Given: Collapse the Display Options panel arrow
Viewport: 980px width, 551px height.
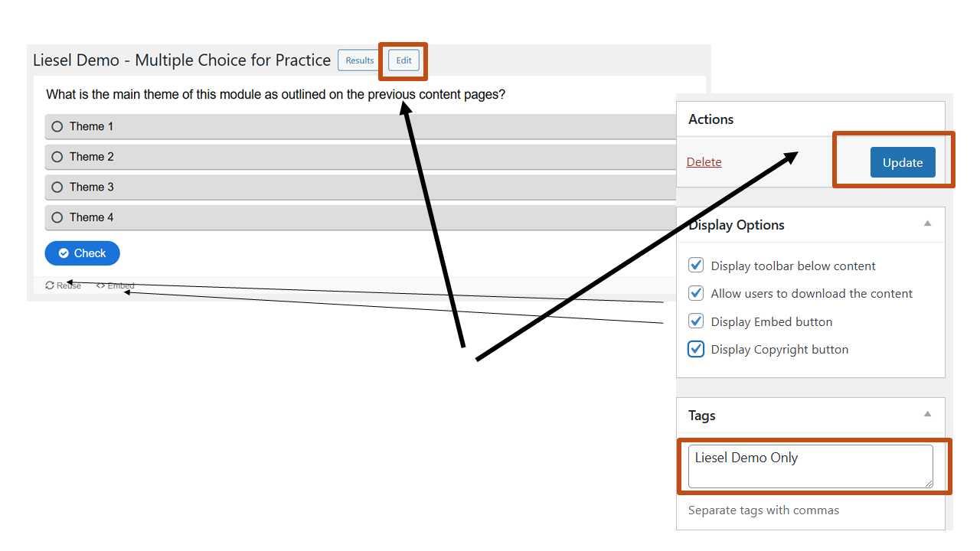Looking at the screenshot, I should [x=927, y=223].
